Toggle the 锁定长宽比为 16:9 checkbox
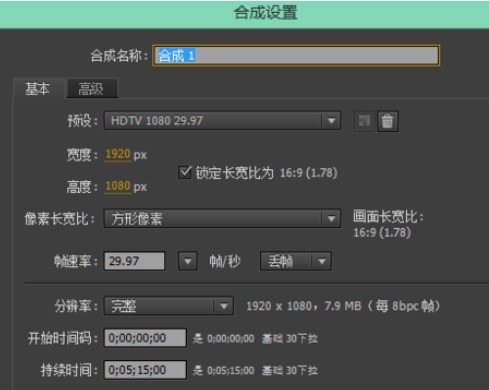 185,172
